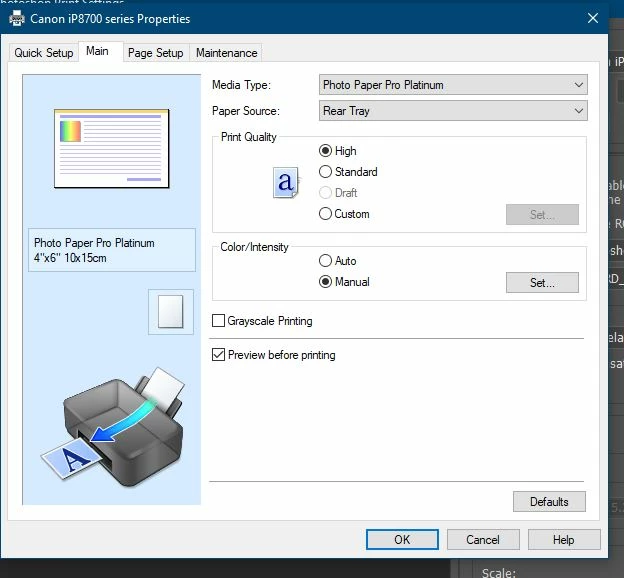
Task: Switch to the Main tab
Action: (x=98, y=51)
